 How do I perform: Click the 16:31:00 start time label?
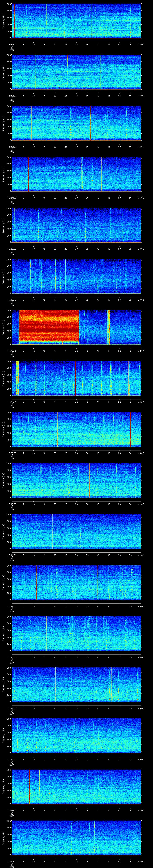(x=12, y=44)
